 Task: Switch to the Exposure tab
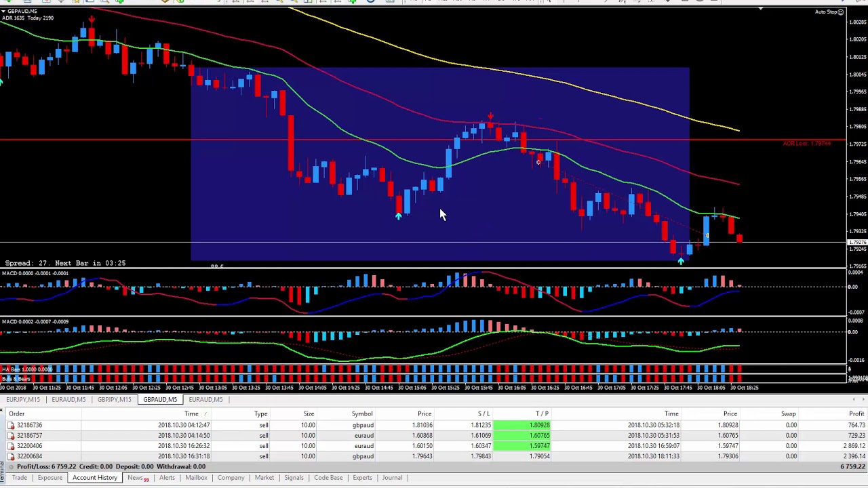[x=50, y=478]
